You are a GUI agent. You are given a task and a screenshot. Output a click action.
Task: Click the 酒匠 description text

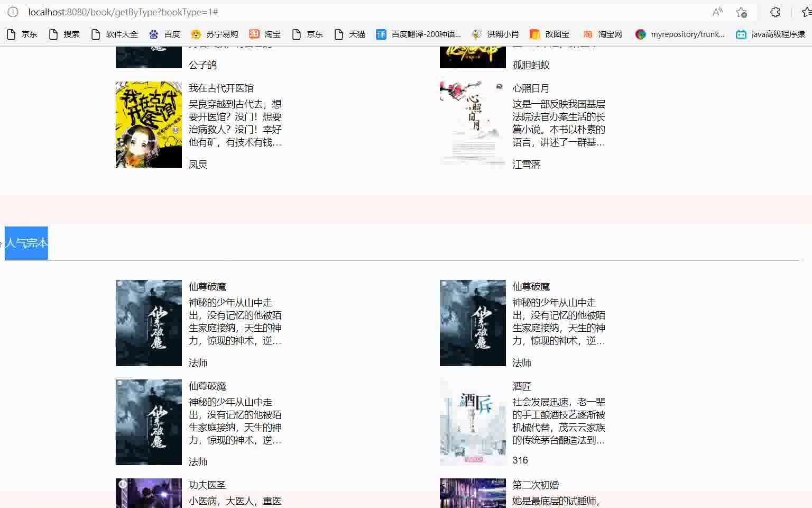559,421
